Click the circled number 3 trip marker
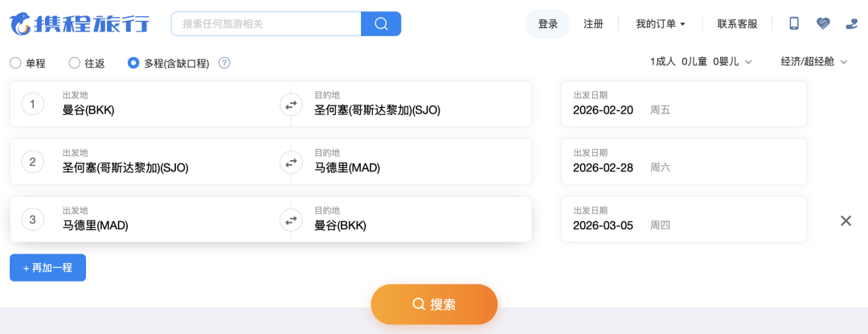This screenshot has width=868, height=334. coord(33,220)
